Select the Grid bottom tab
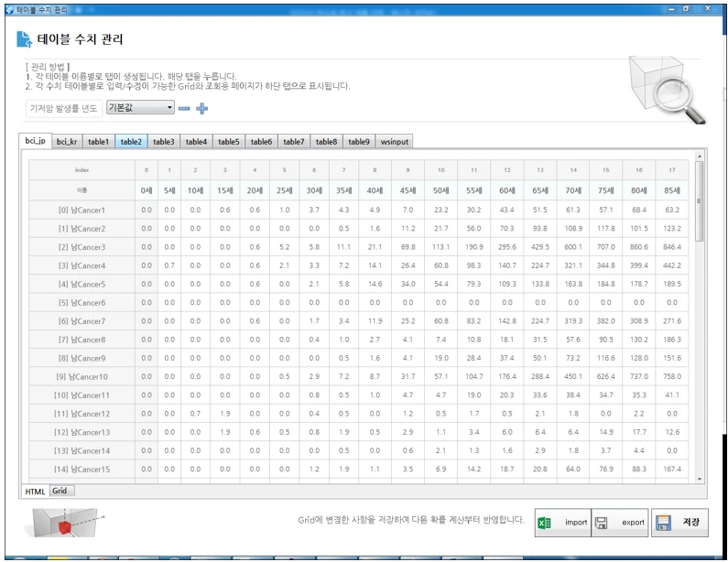The image size is (728, 562). 60,491
